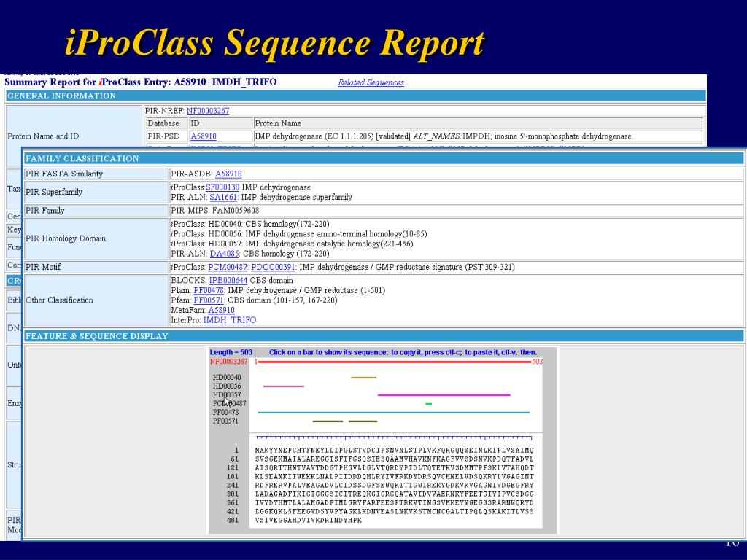Open MetaFam A58910 link
The width and height of the screenshot is (747, 560).
coord(222,310)
